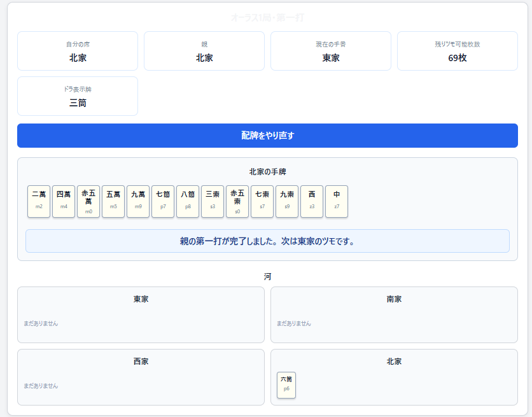Screen dimensions: 532x417
Task: Click the 南家 river panel heading
Action: (x=394, y=299)
